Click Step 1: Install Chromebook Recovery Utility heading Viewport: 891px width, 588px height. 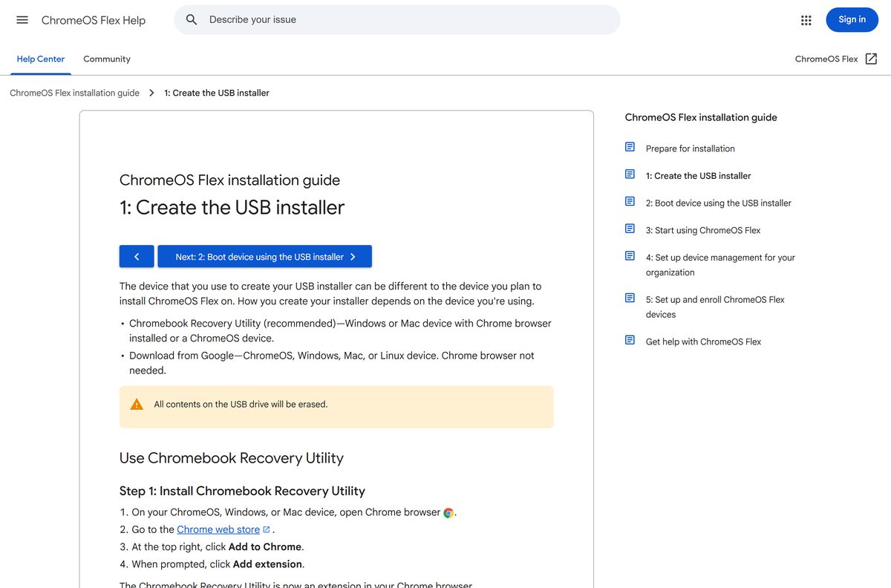point(242,491)
